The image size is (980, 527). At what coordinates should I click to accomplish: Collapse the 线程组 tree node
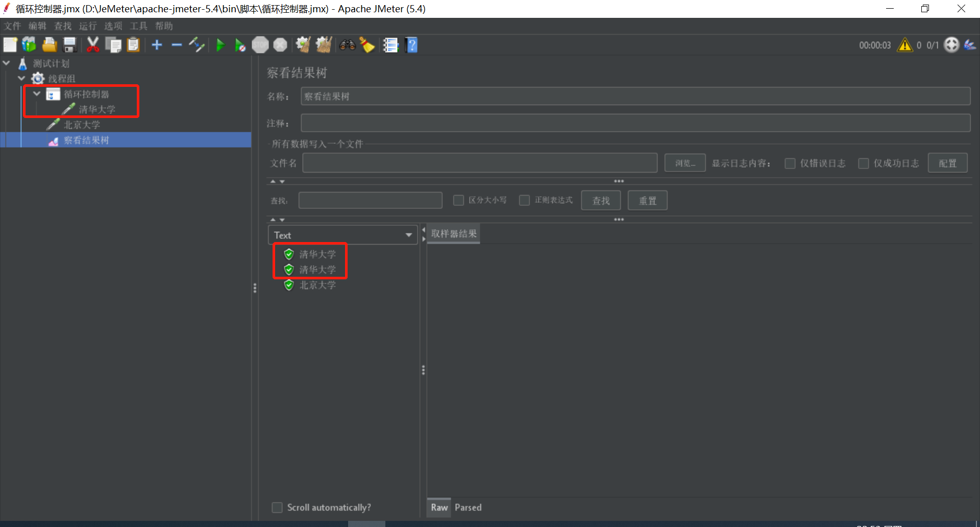click(21, 79)
